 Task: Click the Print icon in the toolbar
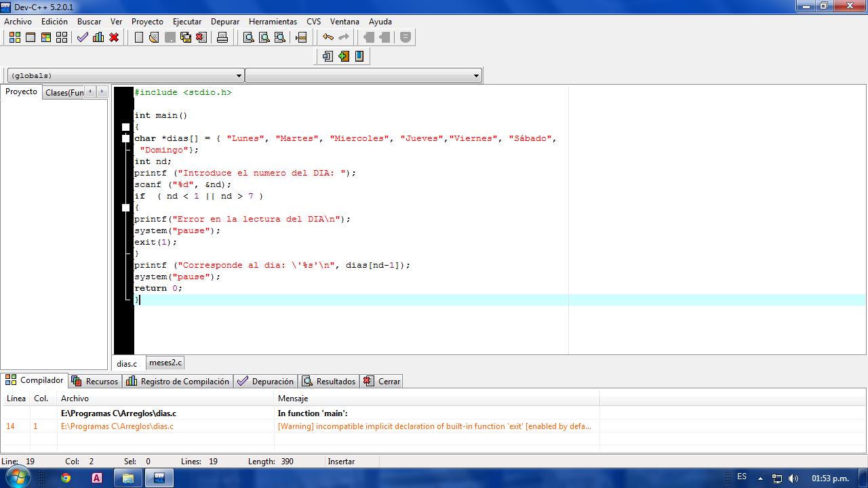tap(222, 37)
